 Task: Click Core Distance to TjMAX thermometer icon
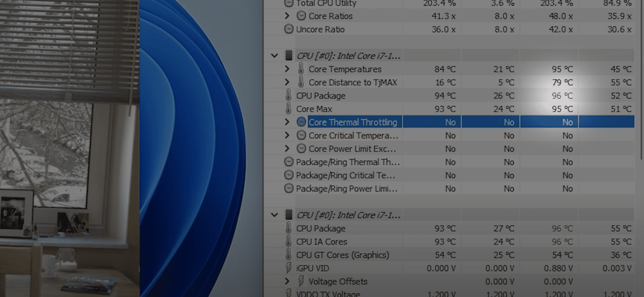point(301,82)
